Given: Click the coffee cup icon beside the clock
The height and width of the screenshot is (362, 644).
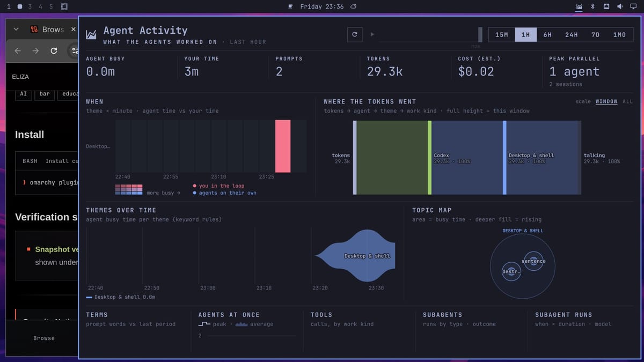Looking at the screenshot, I should pos(290,6).
